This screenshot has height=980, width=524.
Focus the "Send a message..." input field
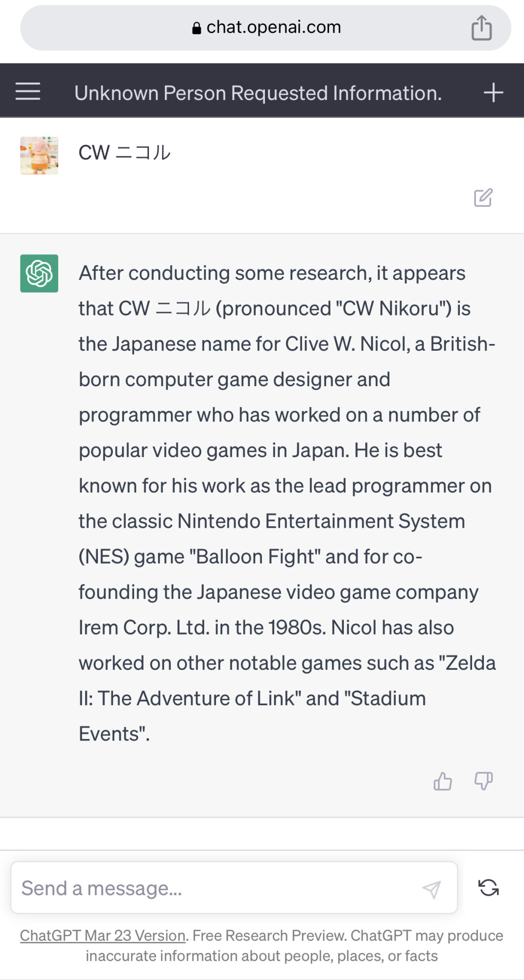tap(215, 888)
